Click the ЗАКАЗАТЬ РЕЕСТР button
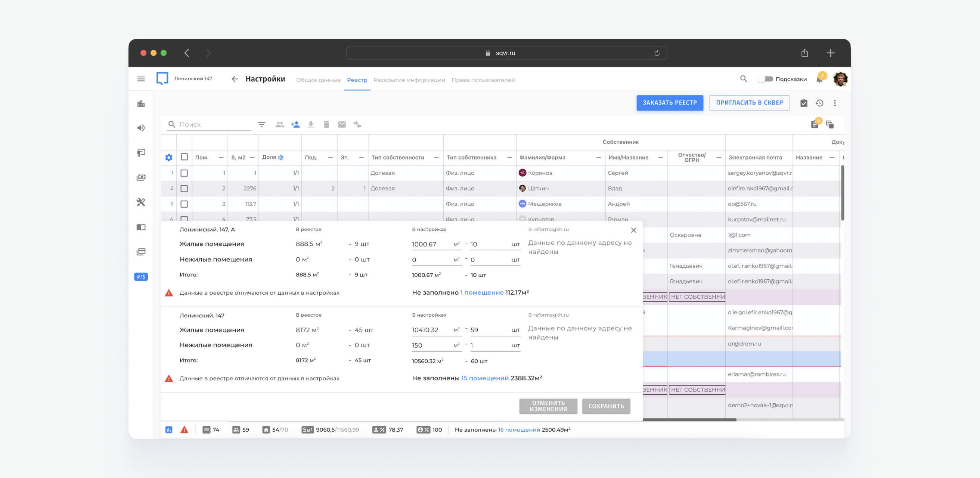The width and height of the screenshot is (980, 478). pos(670,103)
